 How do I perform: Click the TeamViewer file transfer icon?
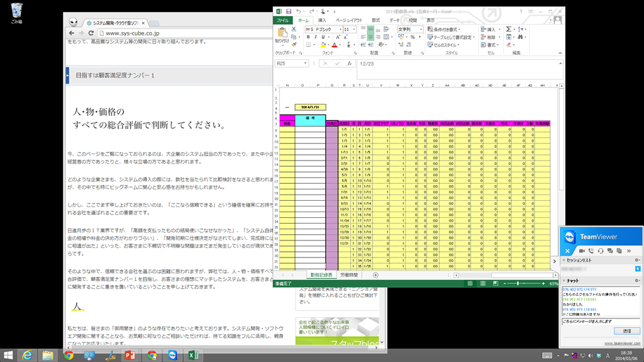tap(619, 251)
